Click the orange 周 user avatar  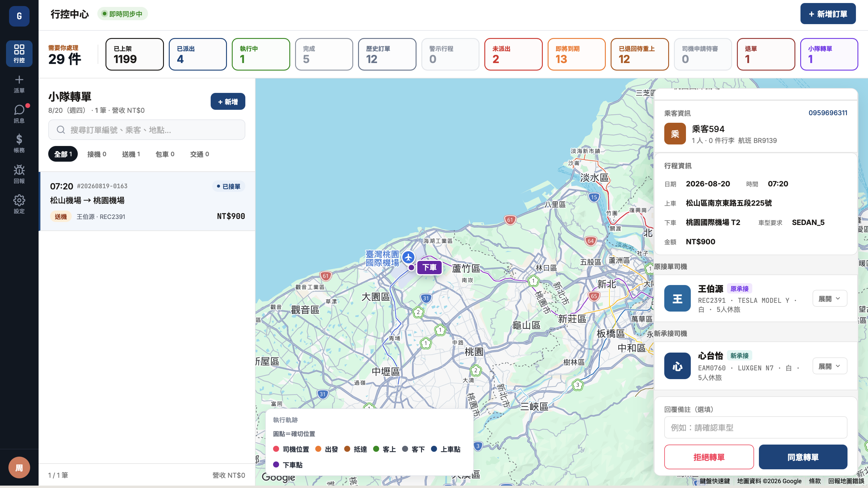coord(19,467)
